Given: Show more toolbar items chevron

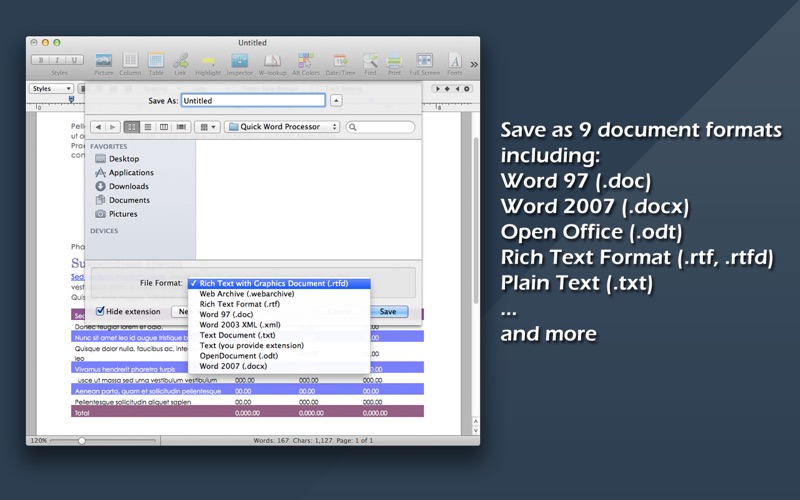Looking at the screenshot, I should click(x=474, y=64).
